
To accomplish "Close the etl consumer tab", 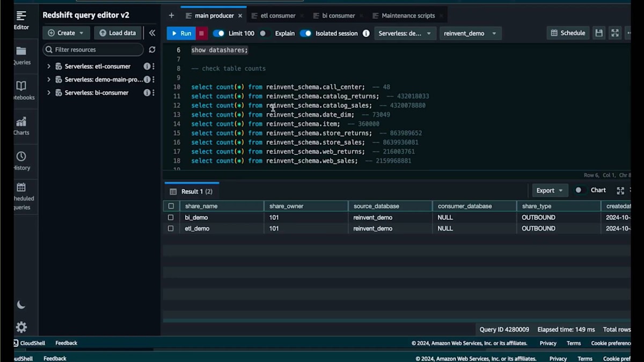I will pyautogui.click(x=302, y=16).
